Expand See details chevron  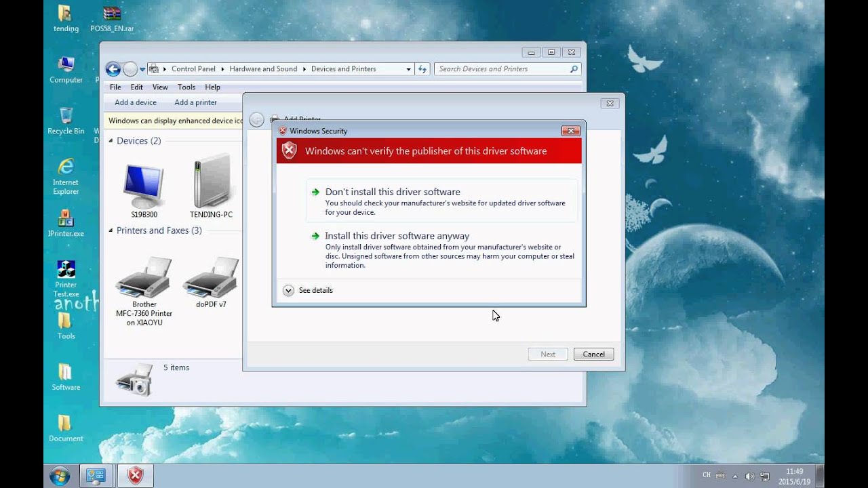(x=288, y=290)
